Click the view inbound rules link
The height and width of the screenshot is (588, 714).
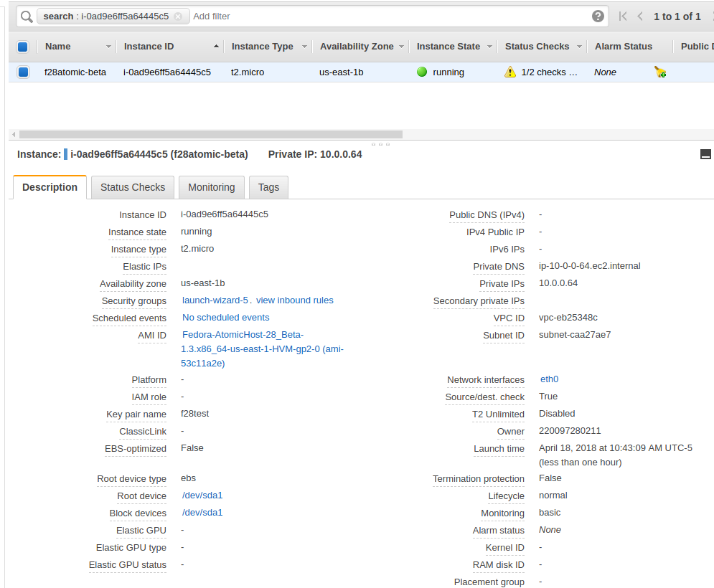click(295, 300)
